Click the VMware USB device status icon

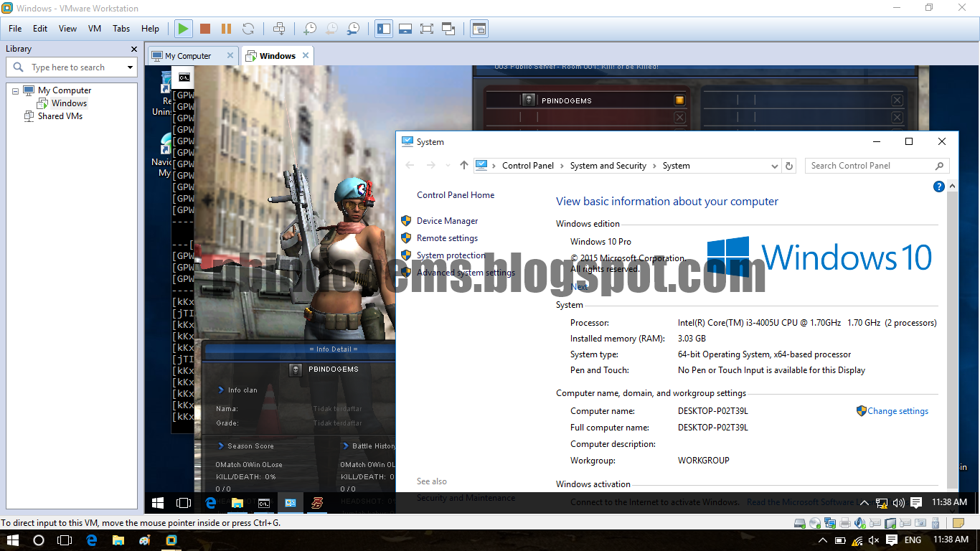[936, 523]
